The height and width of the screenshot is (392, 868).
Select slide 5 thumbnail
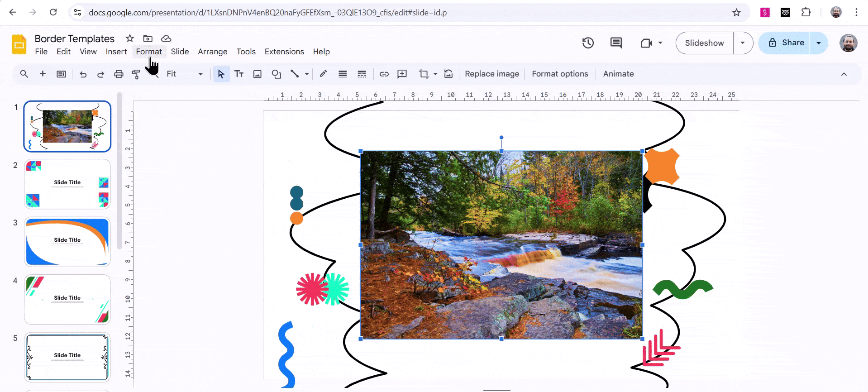[x=67, y=357]
